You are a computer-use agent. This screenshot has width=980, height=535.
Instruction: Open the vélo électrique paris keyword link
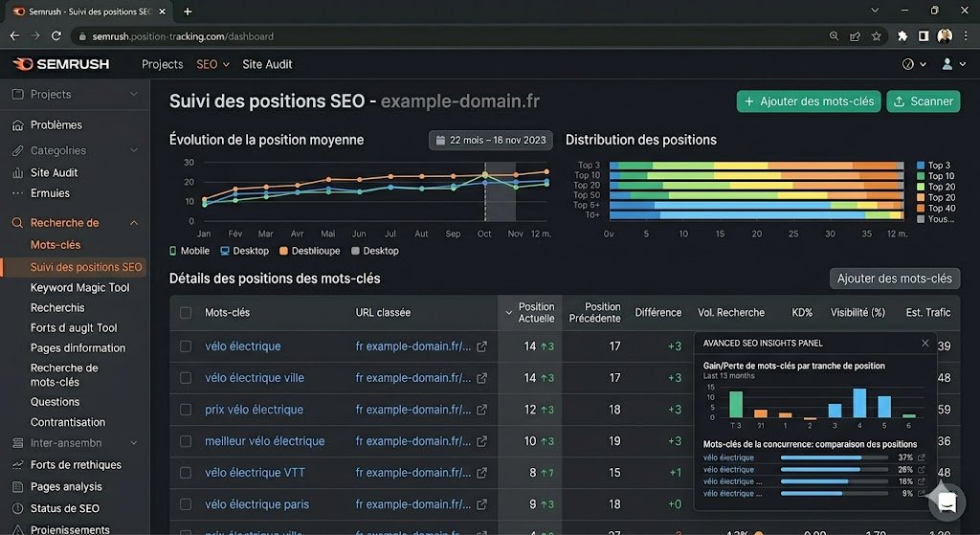(256, 504)
